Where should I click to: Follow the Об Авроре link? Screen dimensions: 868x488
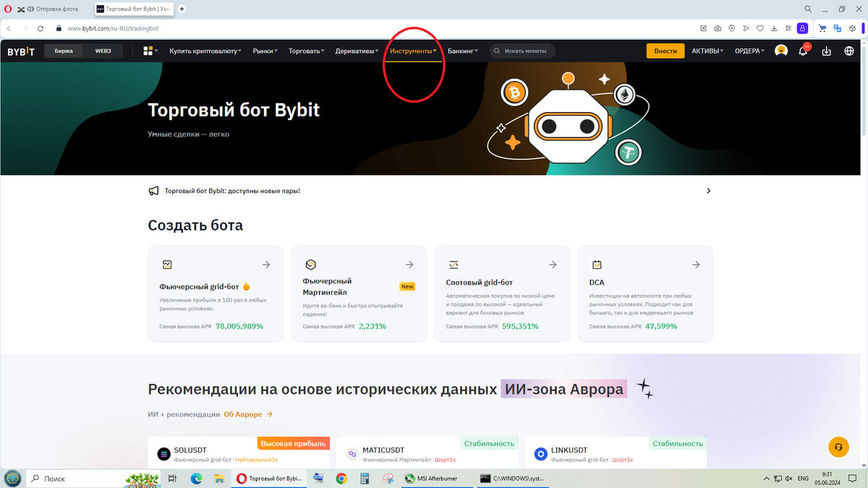pyautogui.click(x=248, y=414)
